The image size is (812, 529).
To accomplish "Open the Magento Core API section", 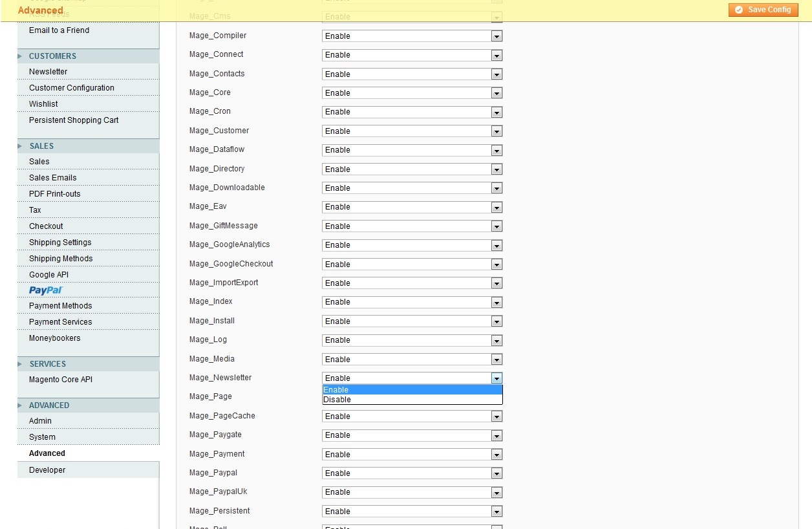I will [x=61, y=380].
